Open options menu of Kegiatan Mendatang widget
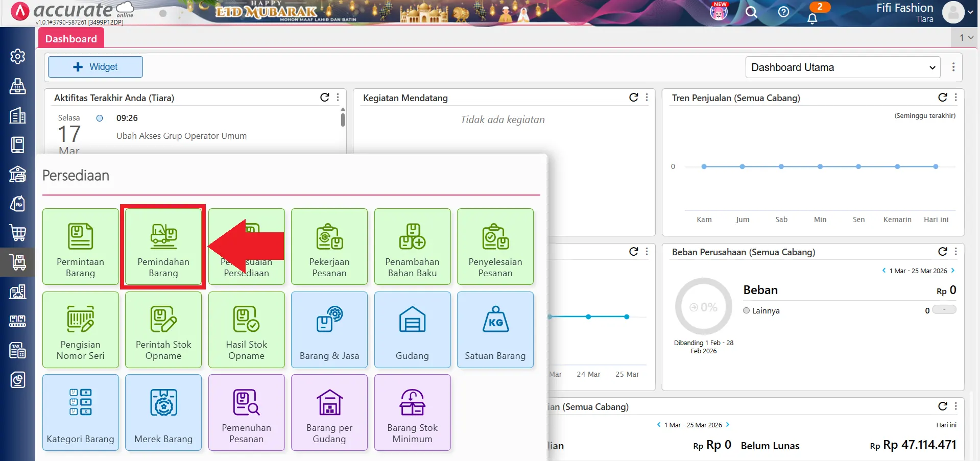The width and height of the screenshot is (980, 461). 647,98
